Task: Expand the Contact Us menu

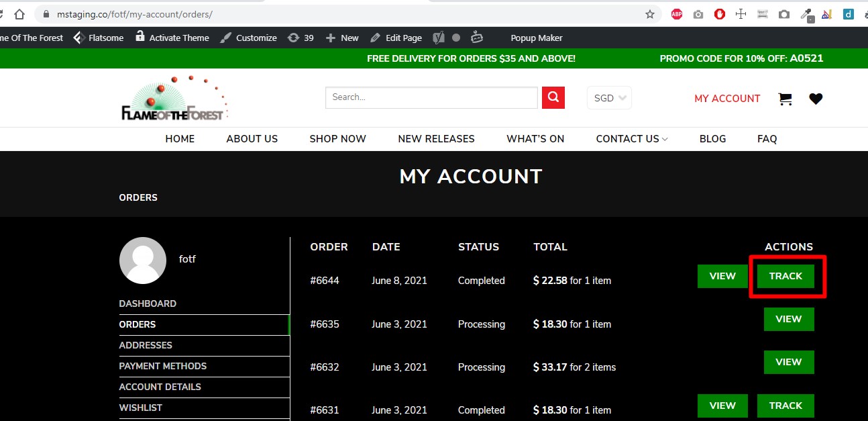Action: pos(632,139)
